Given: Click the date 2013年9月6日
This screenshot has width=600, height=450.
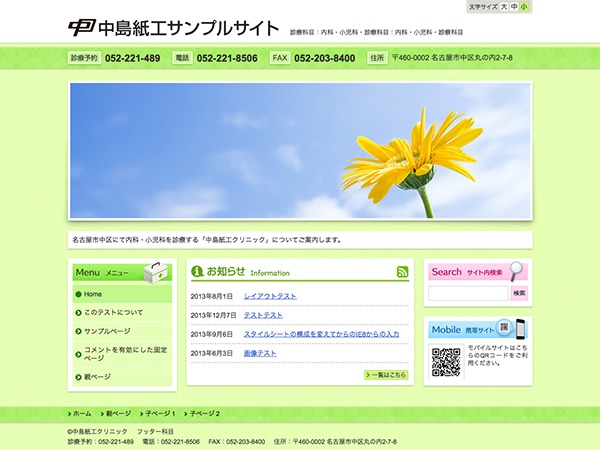Looking at the screenshot, I should pyautogui.click(x=212, y=334).
